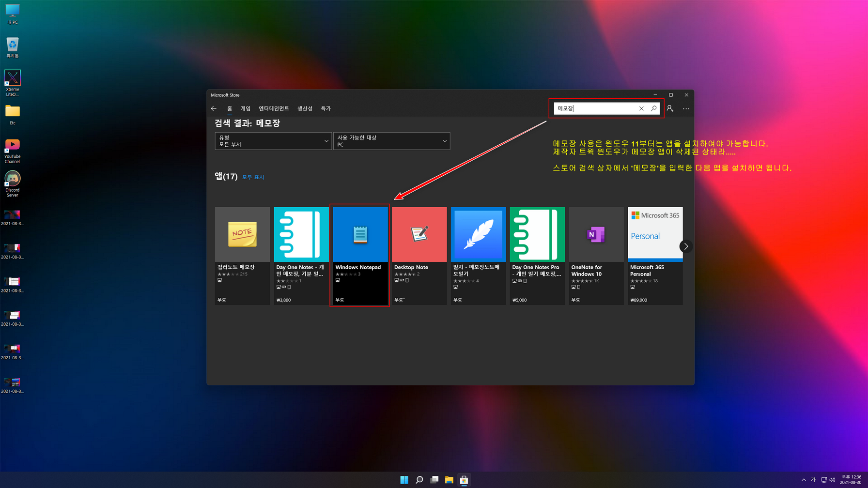The height and width of the screenshot is (488, 868).
Task: Click the 모두 표시 link
Action: pyautogui.click(x=253, y=177)
